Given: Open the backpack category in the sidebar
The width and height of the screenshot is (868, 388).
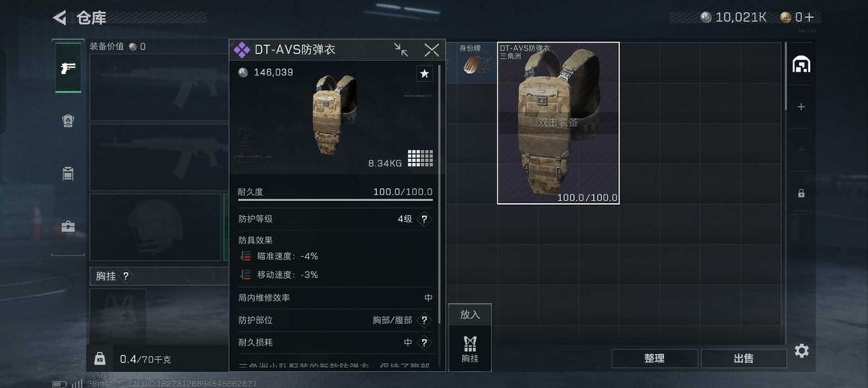Looking at the screenshot, I should coord(68,120).
